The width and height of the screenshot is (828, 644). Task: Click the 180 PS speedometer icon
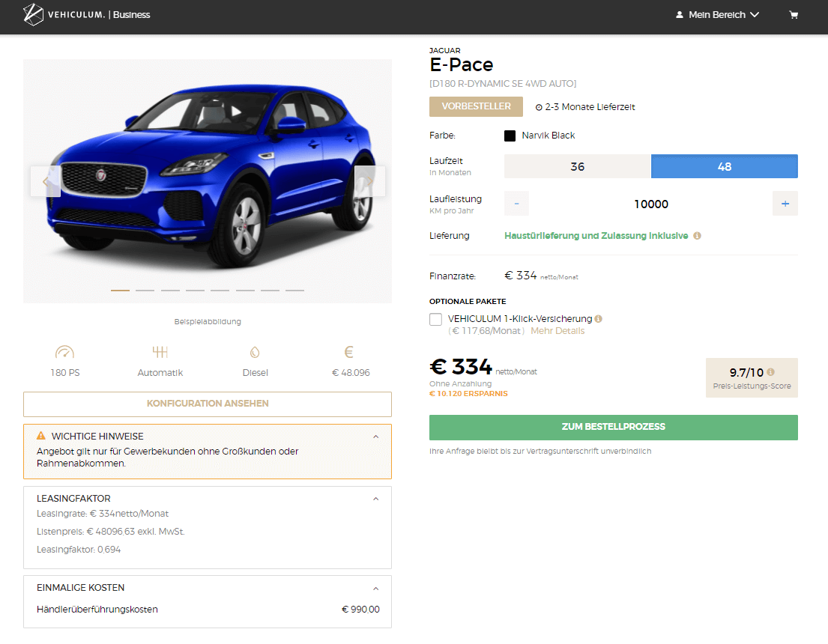(65, 352)
